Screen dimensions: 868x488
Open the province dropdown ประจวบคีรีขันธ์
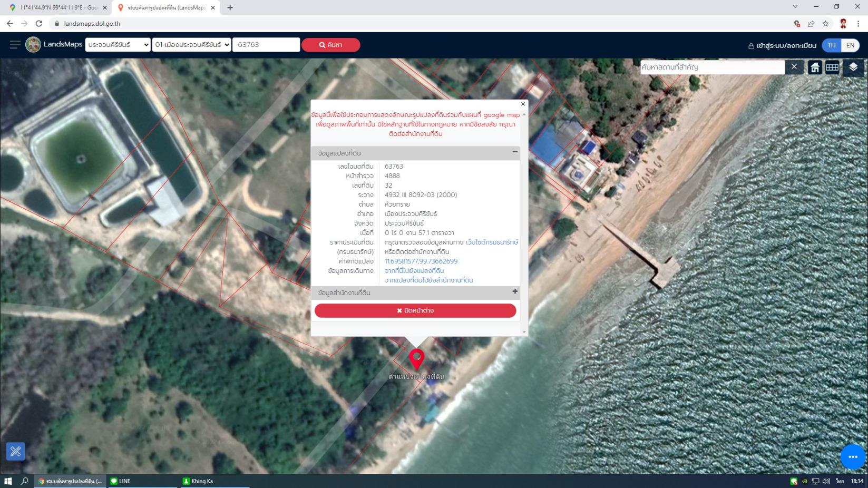118,45
